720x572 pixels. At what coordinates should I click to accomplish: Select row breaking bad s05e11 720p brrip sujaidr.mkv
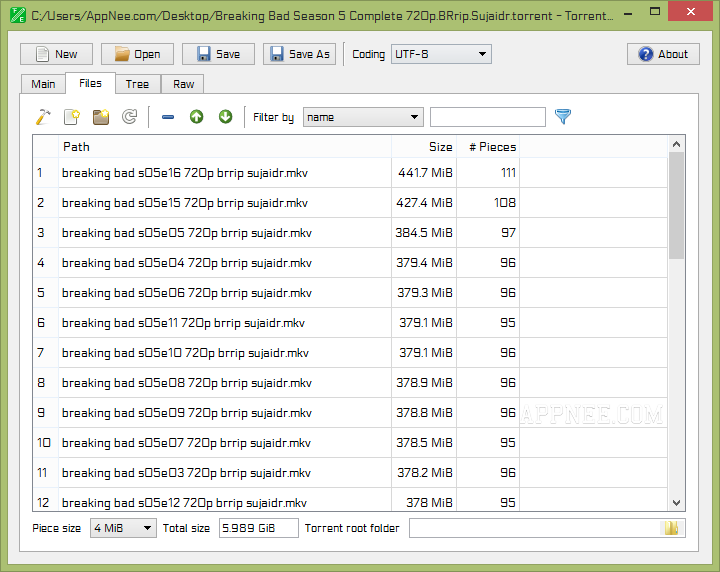[350, 323]
